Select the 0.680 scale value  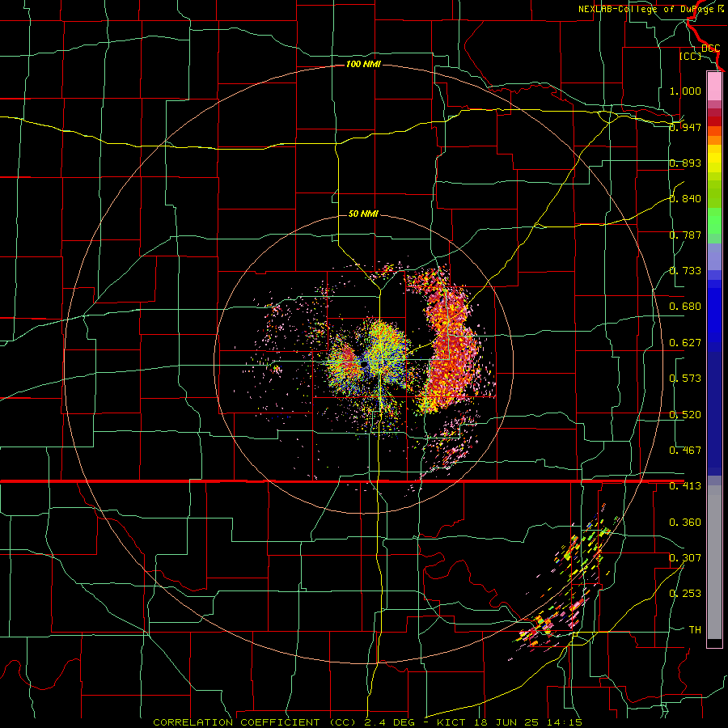tap(685, 307)
